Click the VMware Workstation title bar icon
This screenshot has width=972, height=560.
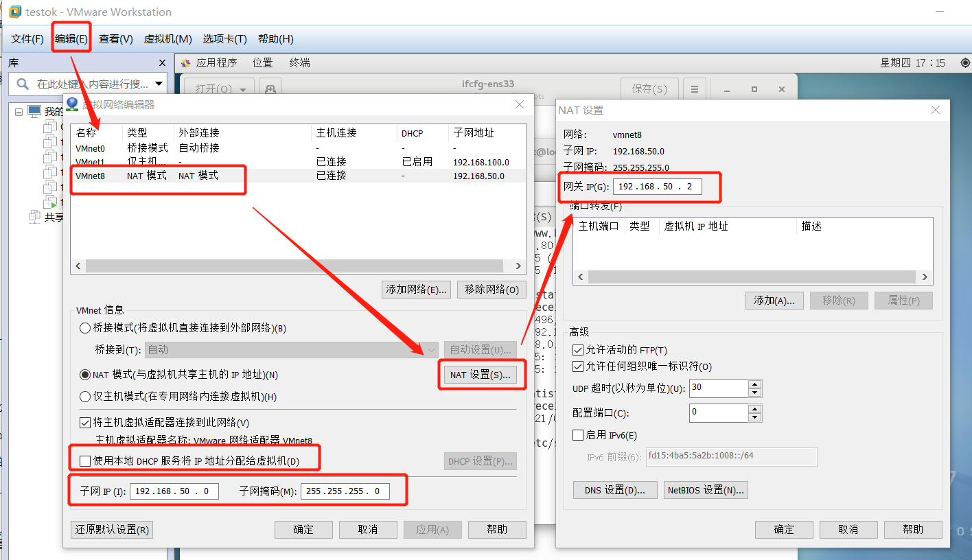tap(14, 12)
